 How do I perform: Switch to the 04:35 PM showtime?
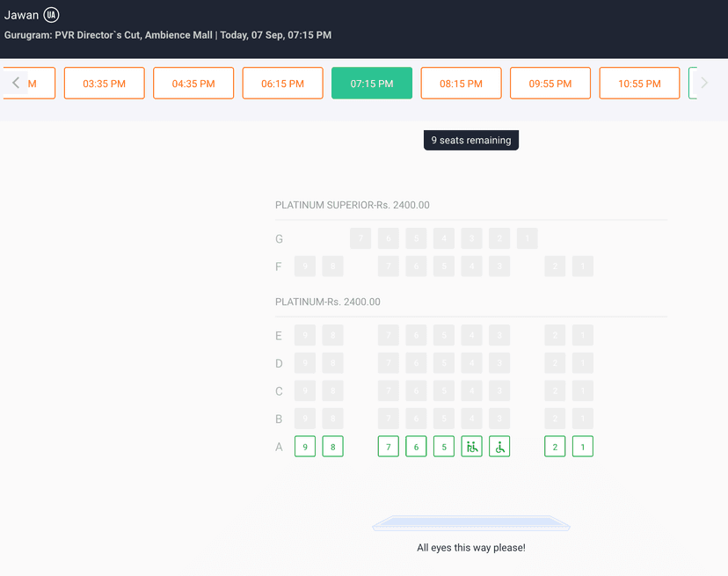[x=193, y=84]
